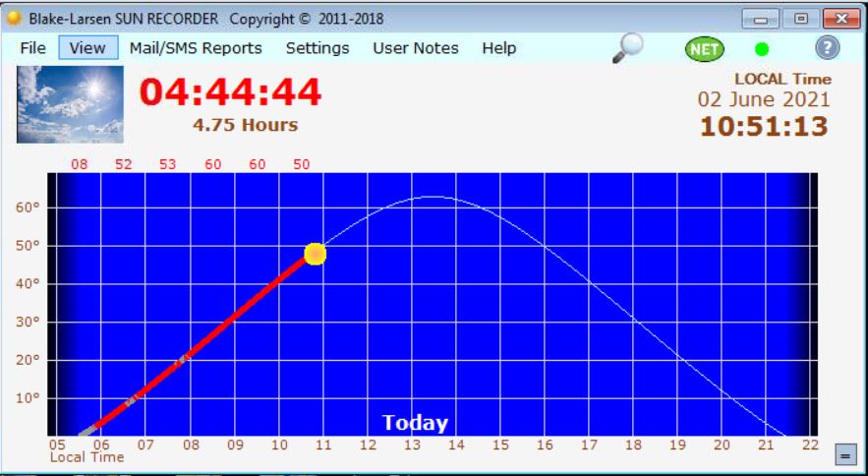The image size is (868, 476).
Task: Click the red '52' minutes value
Action: click(x=124, y=164)
